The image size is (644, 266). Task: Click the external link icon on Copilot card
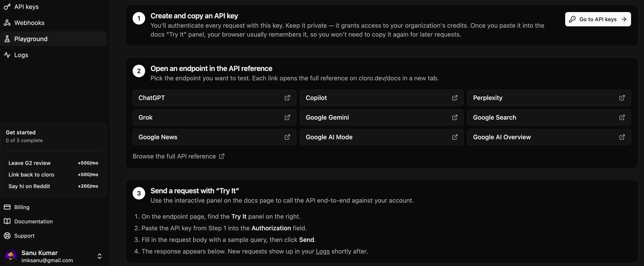(455, 98)
